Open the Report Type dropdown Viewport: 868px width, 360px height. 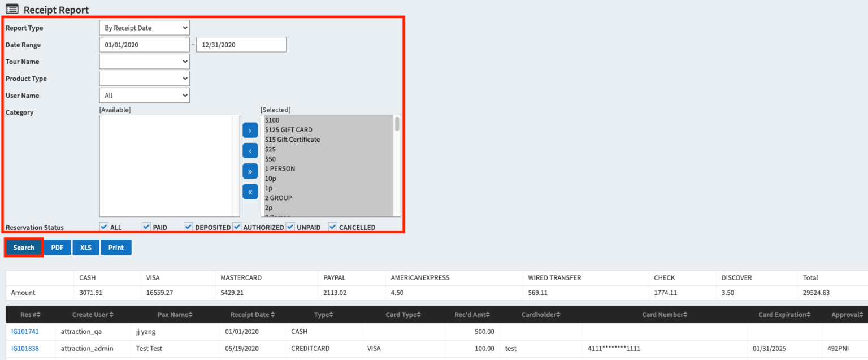click(144, 28)
